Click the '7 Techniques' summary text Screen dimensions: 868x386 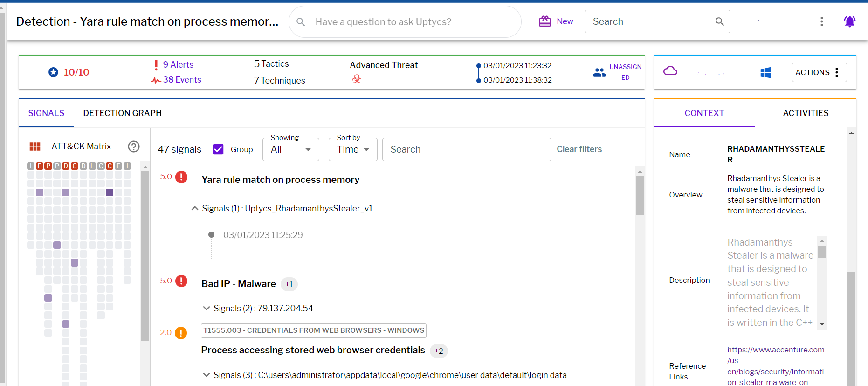[279, 80]
